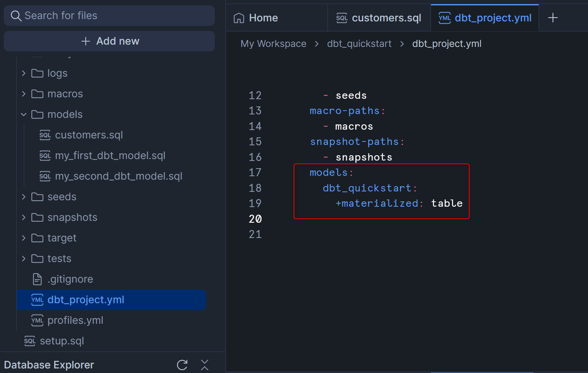Collapse the Database Explorer panel
The image size is (588, 373).
[205, 365]
